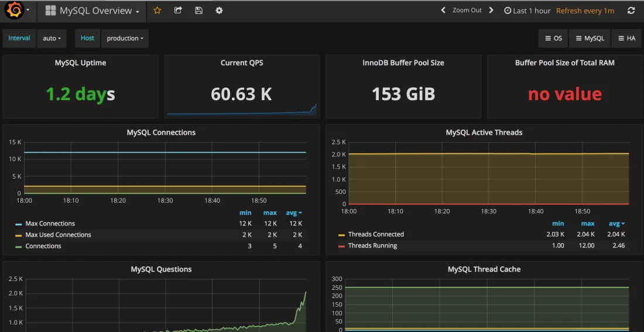Viewport: 644px width, 332px height.
Task: Toggle the Max Connections legend series
Action: (50, 224)
